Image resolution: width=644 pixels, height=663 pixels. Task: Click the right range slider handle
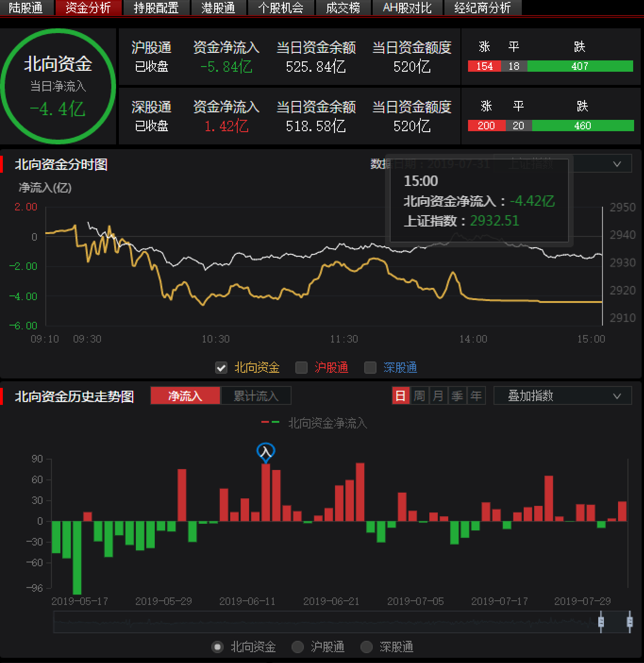click(x=629, y=621)
